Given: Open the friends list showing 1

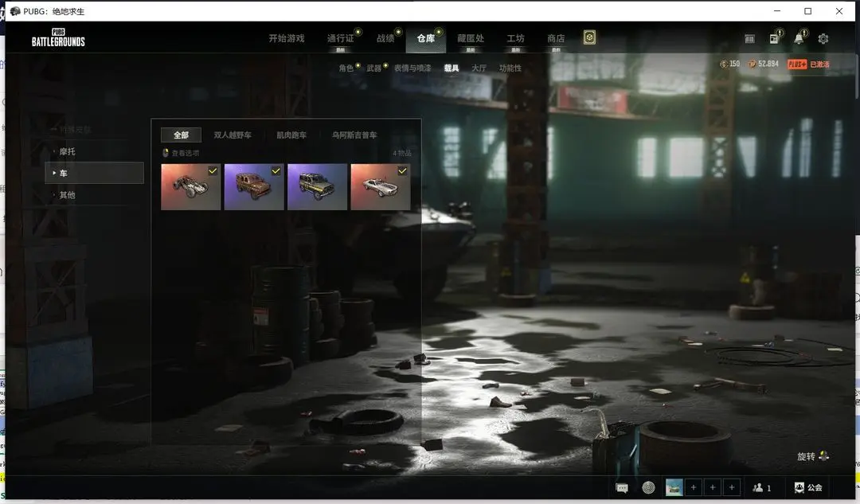Looking at the screenshot, I should pos(762,487).
